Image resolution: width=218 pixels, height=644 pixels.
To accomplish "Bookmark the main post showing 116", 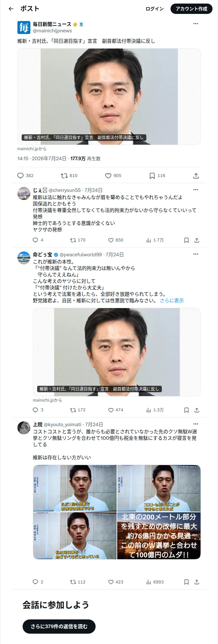I will click(152, 176).
